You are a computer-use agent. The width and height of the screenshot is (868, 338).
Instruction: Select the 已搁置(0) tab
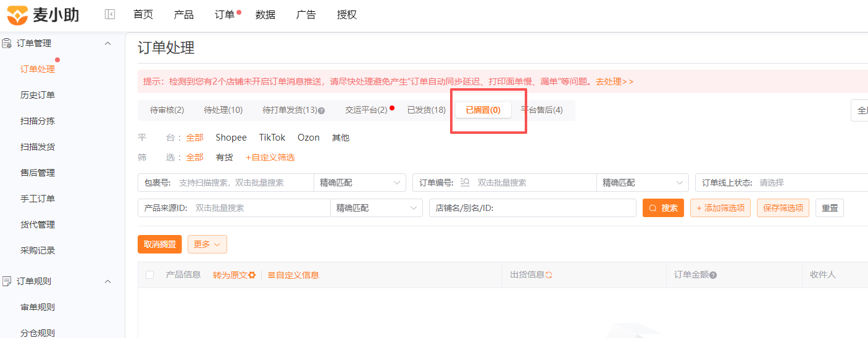click(483, 110)
